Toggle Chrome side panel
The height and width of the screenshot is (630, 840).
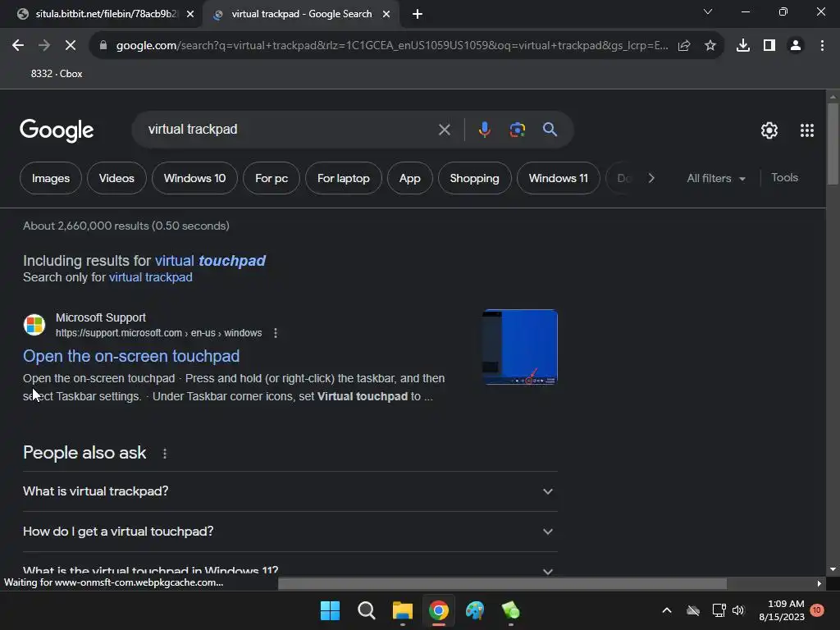click(x=769, y=46)
